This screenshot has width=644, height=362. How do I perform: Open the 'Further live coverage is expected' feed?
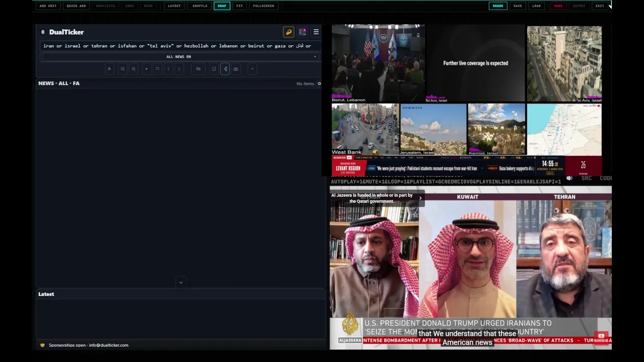pos(475,64)
